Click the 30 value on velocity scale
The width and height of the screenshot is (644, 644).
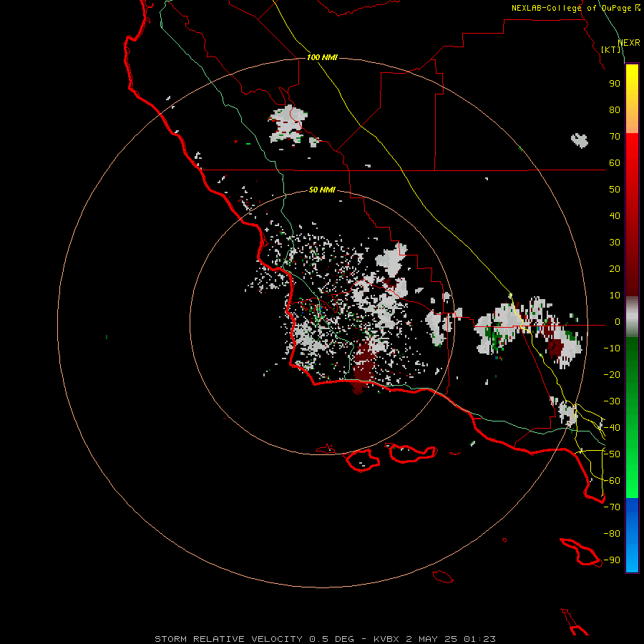coord(615,243)
